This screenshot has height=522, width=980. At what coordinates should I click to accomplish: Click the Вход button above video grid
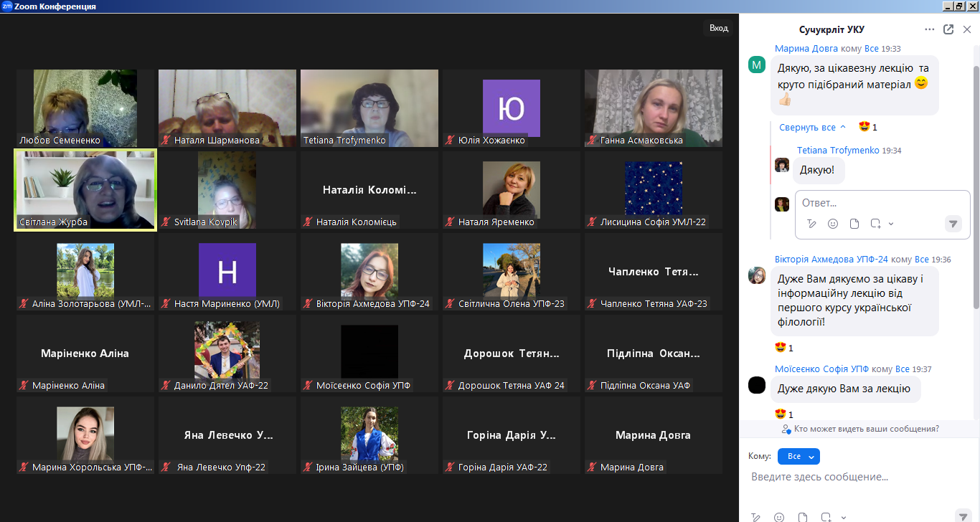coord(719,28)
